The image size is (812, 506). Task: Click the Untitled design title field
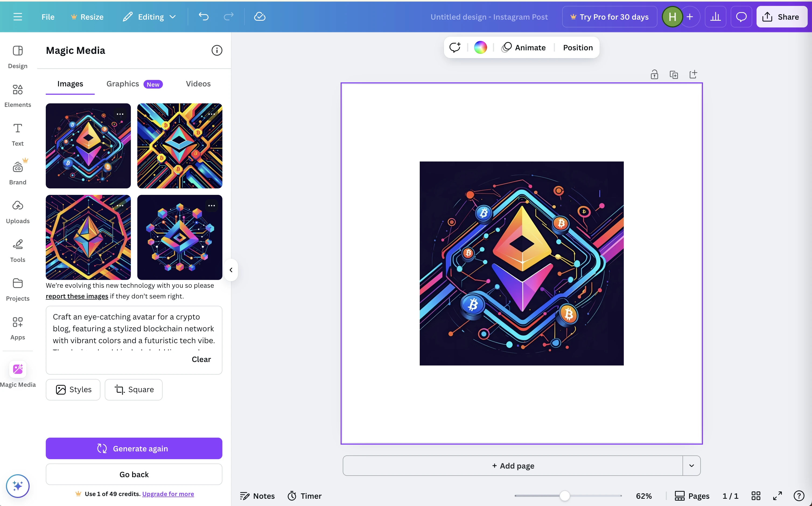point(489,17)
